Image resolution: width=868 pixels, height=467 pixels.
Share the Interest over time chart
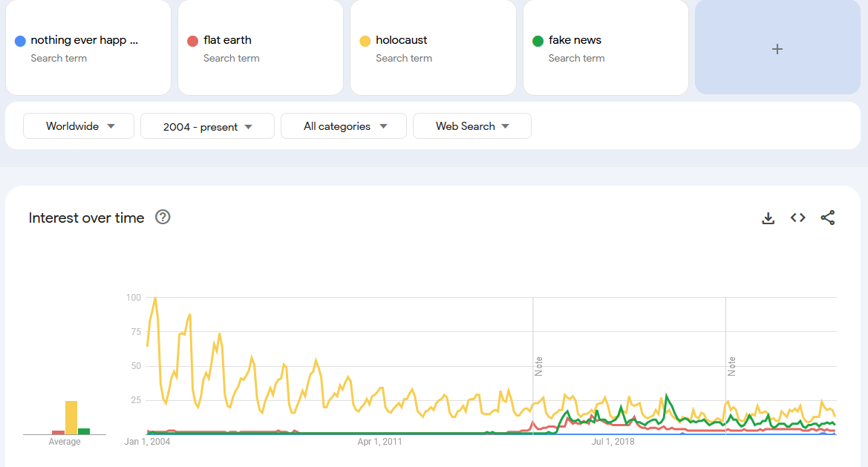point(828,218)
